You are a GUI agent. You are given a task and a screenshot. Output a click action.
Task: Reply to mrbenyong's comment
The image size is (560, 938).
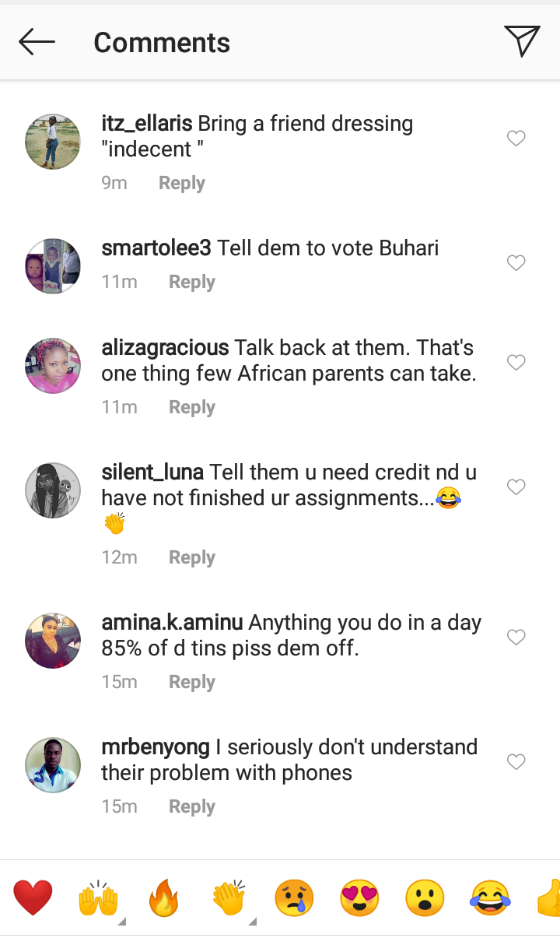[191, 806]
